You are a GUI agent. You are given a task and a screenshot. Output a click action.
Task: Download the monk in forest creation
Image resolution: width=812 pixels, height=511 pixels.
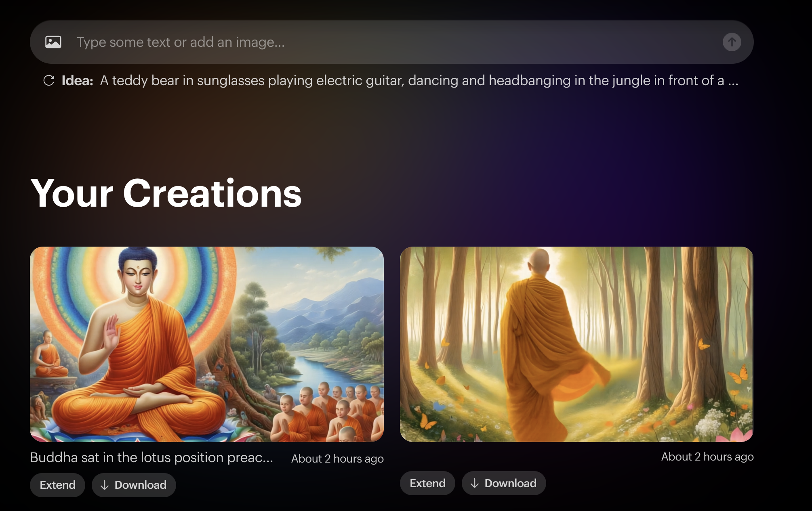click(x=504, y=483)
